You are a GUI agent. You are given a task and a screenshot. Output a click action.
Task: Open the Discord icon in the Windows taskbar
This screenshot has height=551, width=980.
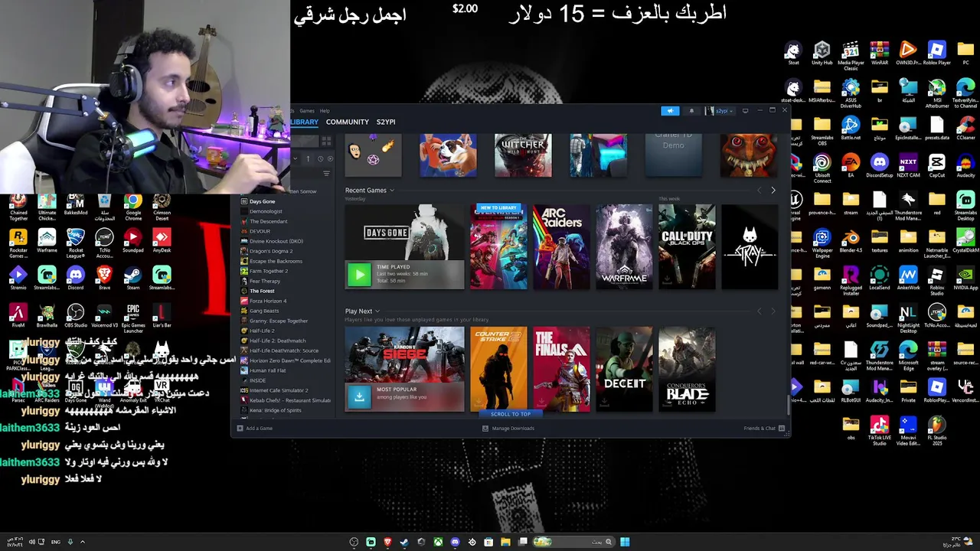click(455, 542)
